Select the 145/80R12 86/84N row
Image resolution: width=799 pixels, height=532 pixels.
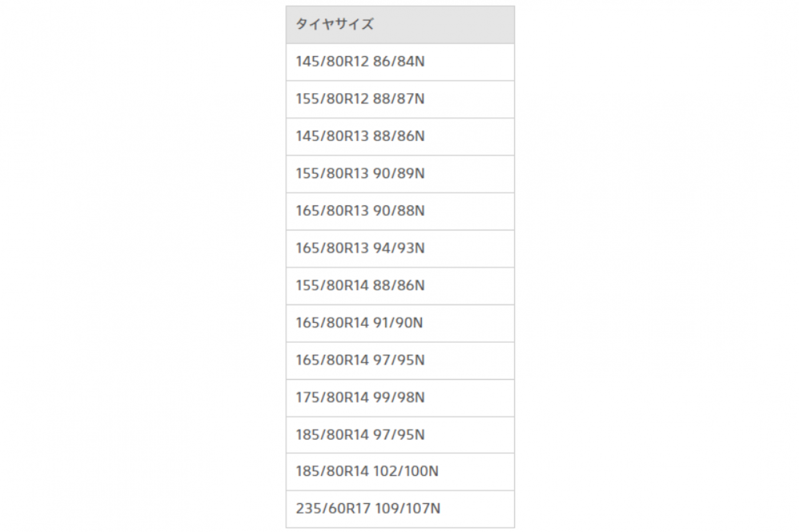pyautogui.click(x=400, y=62)
